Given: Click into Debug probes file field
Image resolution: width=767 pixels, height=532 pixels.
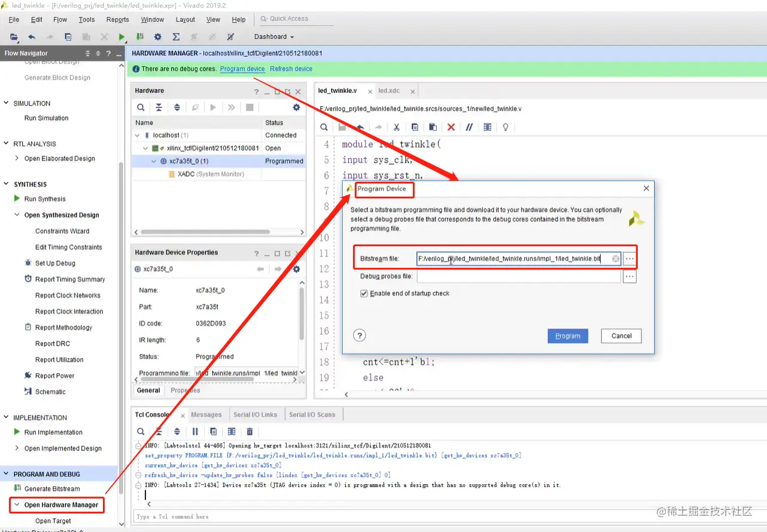Looking at the screenshot, I should [x=519, y=277].
